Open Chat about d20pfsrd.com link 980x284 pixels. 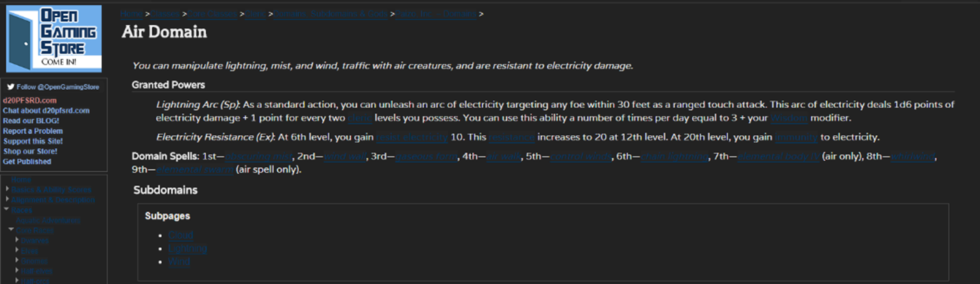click(x=46, y=110)
